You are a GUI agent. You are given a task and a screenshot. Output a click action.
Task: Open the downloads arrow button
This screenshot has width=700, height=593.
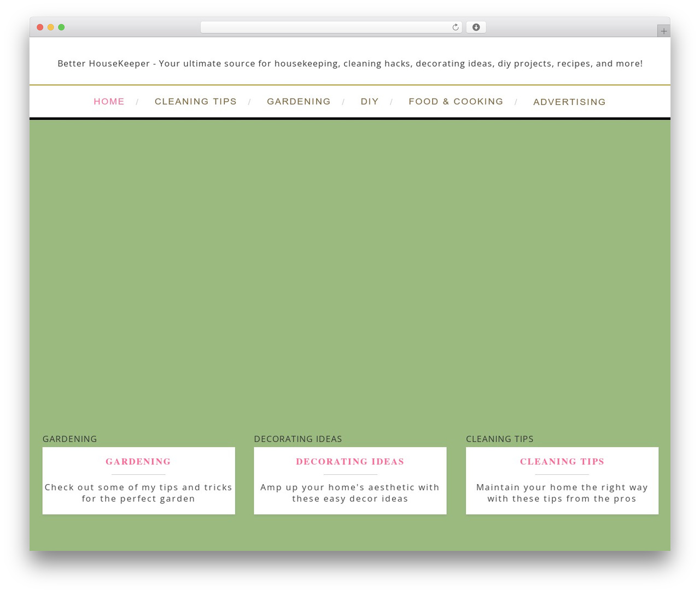click(476, 27)
